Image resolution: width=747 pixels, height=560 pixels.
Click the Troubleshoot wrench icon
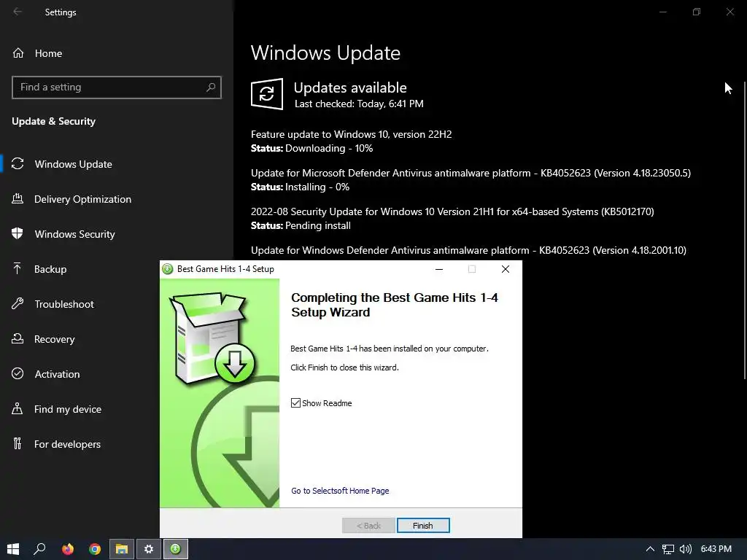(18, 304)
